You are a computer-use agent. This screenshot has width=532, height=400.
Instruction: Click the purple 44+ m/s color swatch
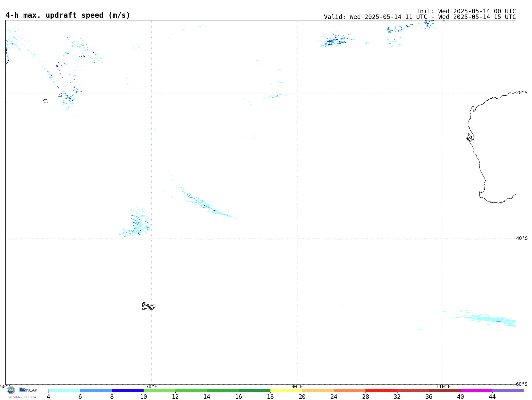click(x=508, y=390)
